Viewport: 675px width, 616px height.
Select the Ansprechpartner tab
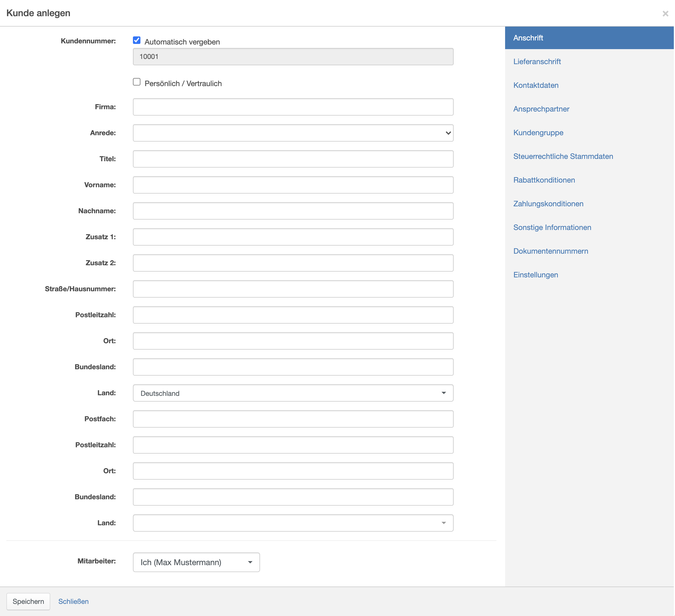click(x=541, y=109)
